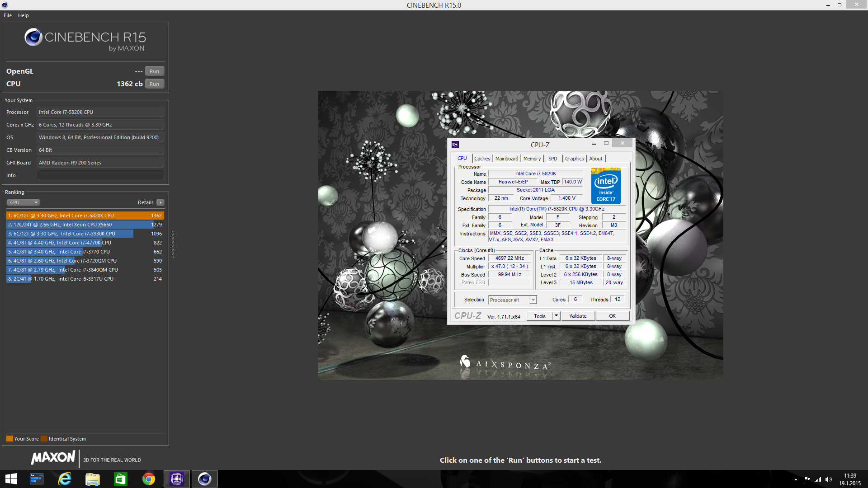Click the Info text field

(100, 175)
